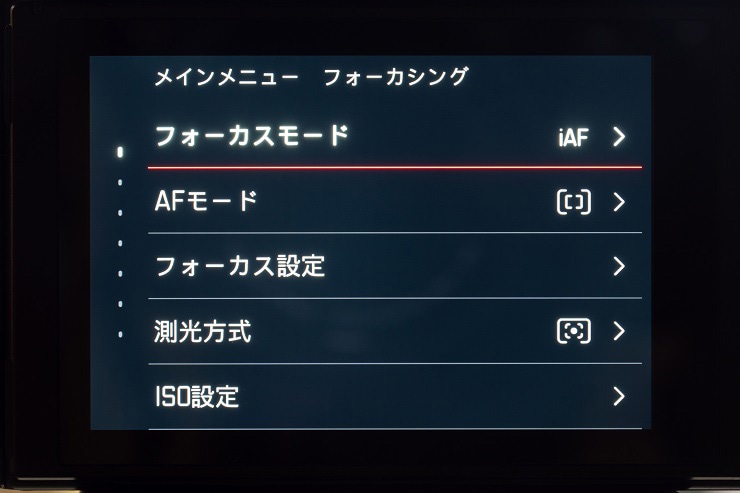Viewport: 740px width, 493px height.
Task: Open the フォーカスモード menu row
Action: [x=251, y=135]
